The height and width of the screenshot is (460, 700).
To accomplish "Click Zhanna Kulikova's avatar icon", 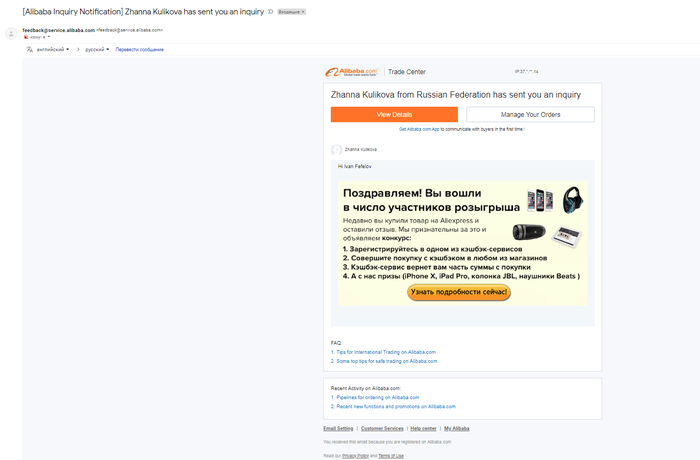I will 336,150.
